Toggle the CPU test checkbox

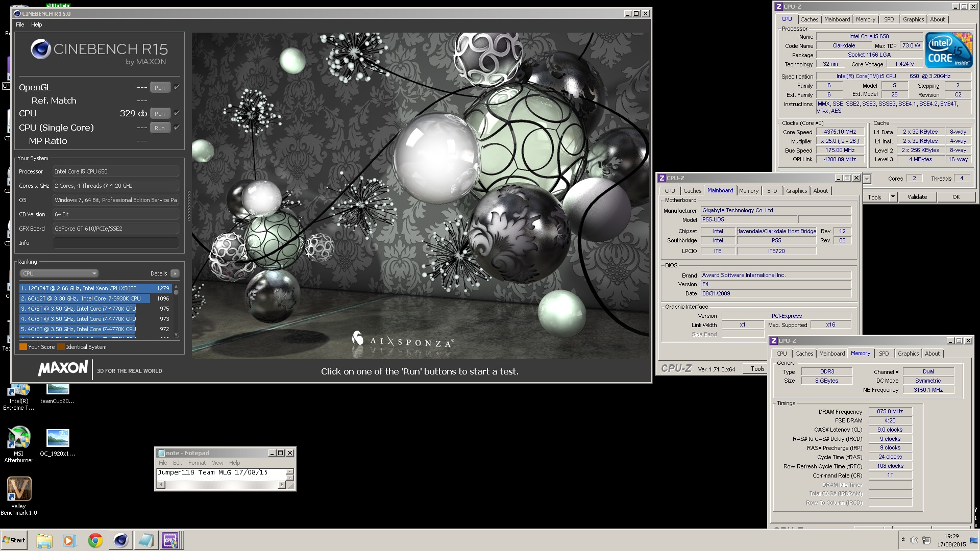(177, 113)
